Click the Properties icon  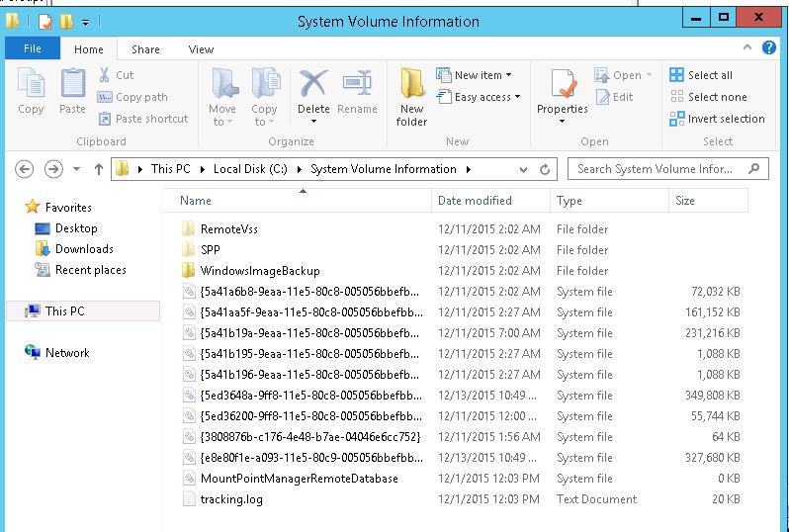click(x=562, y=83)
